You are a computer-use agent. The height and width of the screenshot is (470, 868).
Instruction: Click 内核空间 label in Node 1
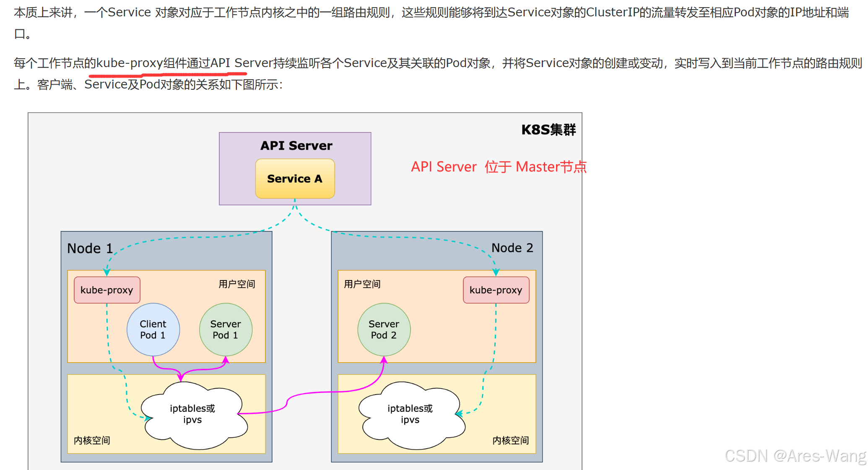pos(92,440)
